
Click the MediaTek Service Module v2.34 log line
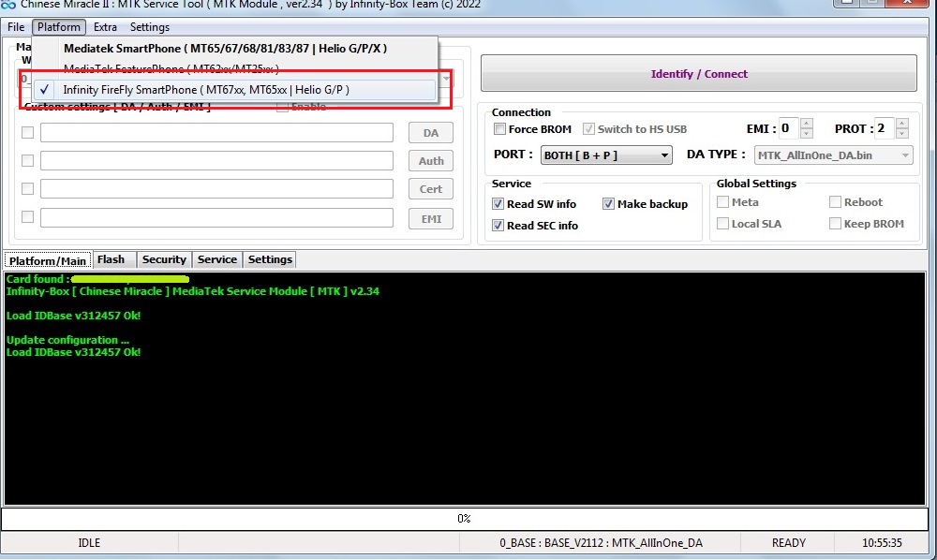pos(192,291)
